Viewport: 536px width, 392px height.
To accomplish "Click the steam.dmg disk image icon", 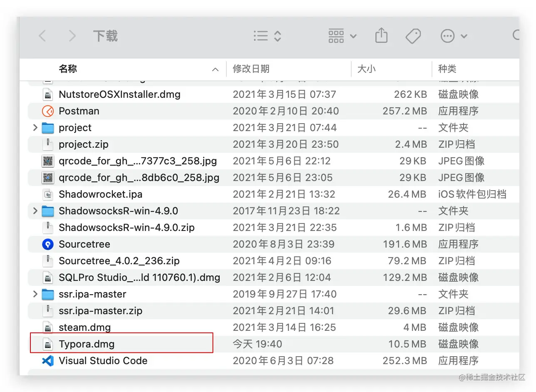I will (48, 327).
